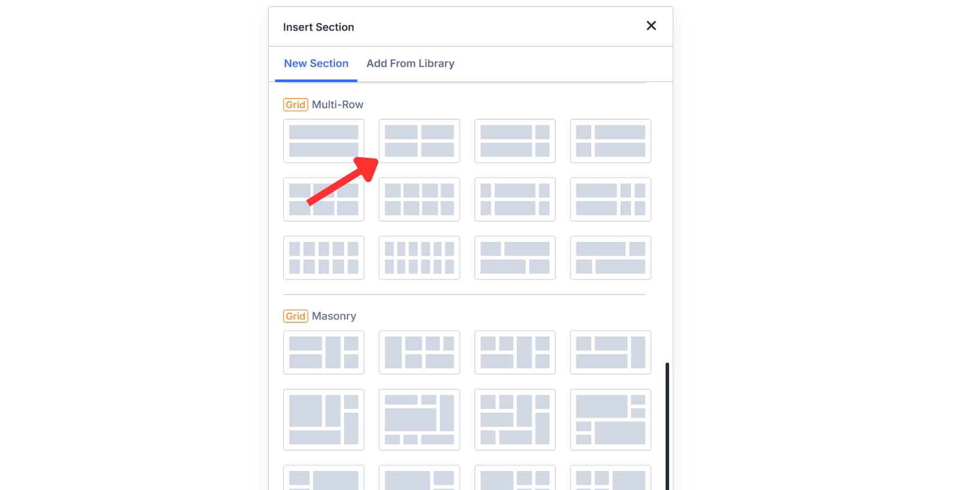Viewport: 980px width, 490px height.
Task: Pick the five-column two-row grid layout
Action: (x=324, y=258)
